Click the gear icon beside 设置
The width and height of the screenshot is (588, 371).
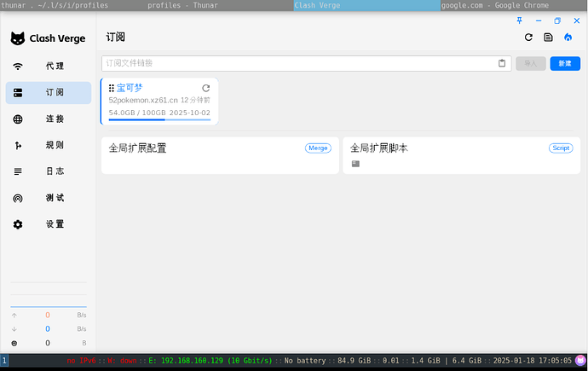18,224
